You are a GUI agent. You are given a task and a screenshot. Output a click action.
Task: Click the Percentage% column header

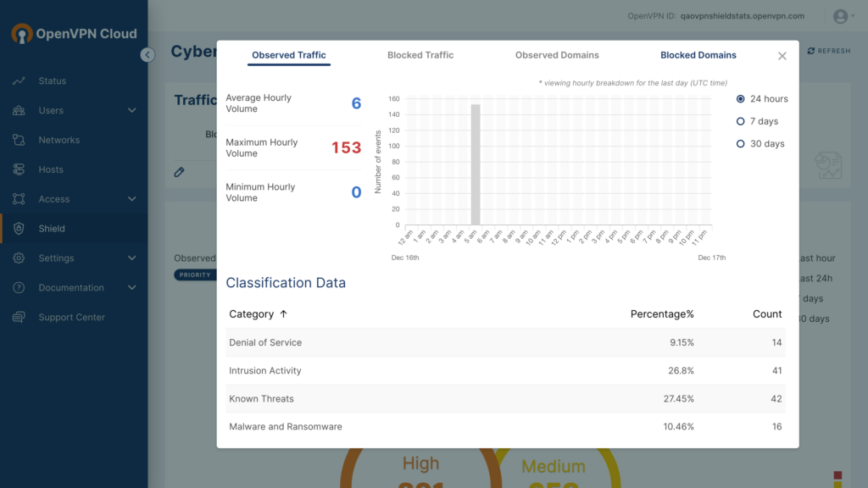(662, 314)
